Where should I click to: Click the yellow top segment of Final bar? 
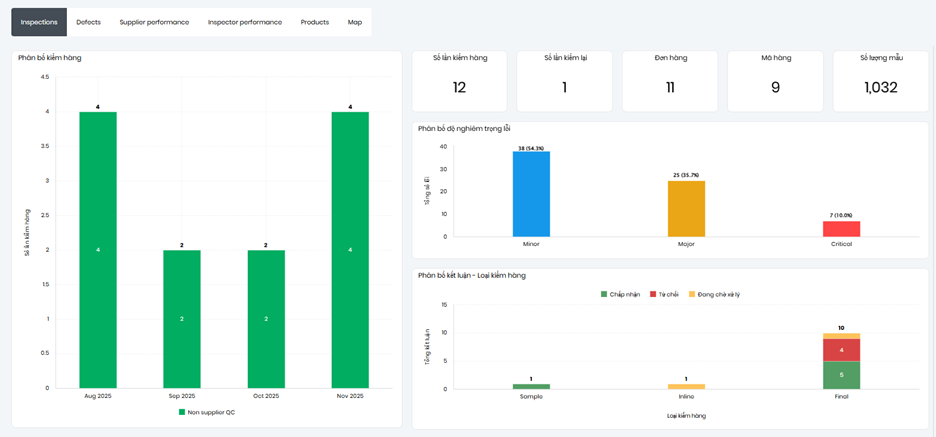pos(842,336)
